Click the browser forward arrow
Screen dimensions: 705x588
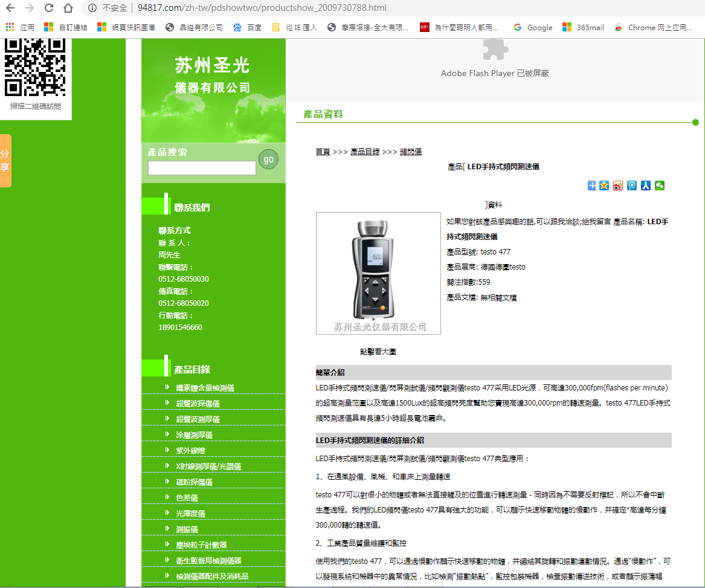tap(29, 8)
